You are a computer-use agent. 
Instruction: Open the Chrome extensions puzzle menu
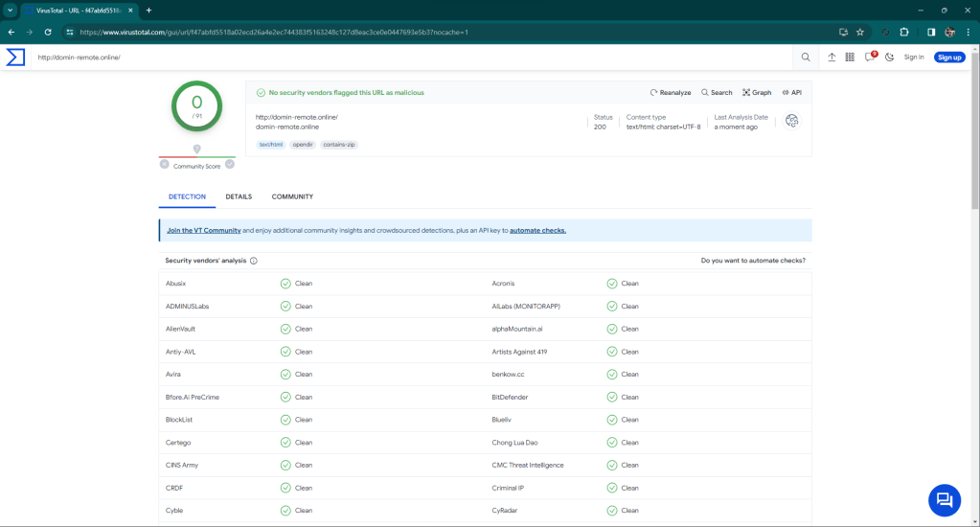904,32
